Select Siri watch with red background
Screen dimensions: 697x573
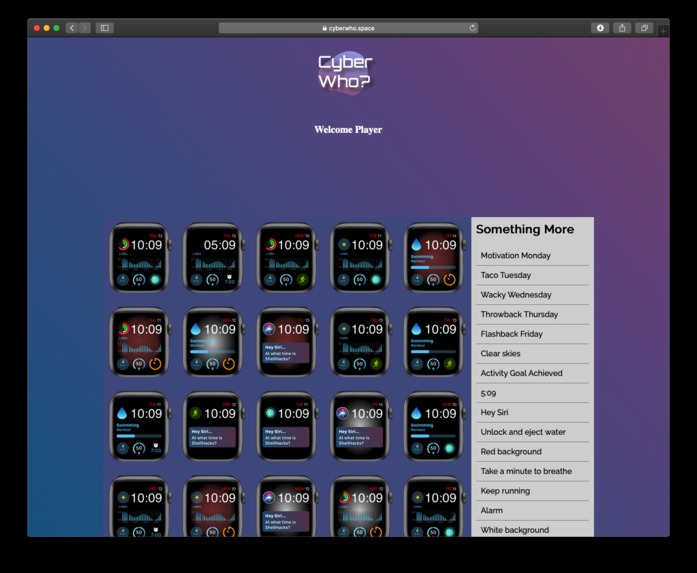coord(288,342)
